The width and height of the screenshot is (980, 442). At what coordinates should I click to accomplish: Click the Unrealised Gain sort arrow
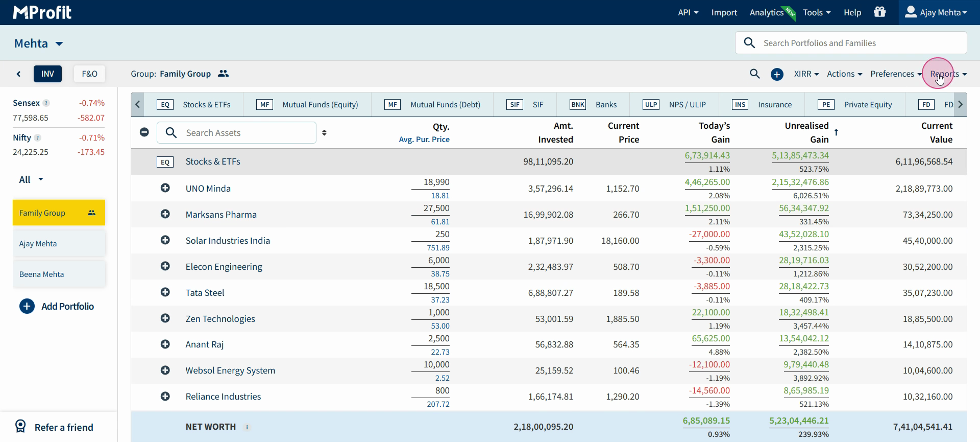836,132
